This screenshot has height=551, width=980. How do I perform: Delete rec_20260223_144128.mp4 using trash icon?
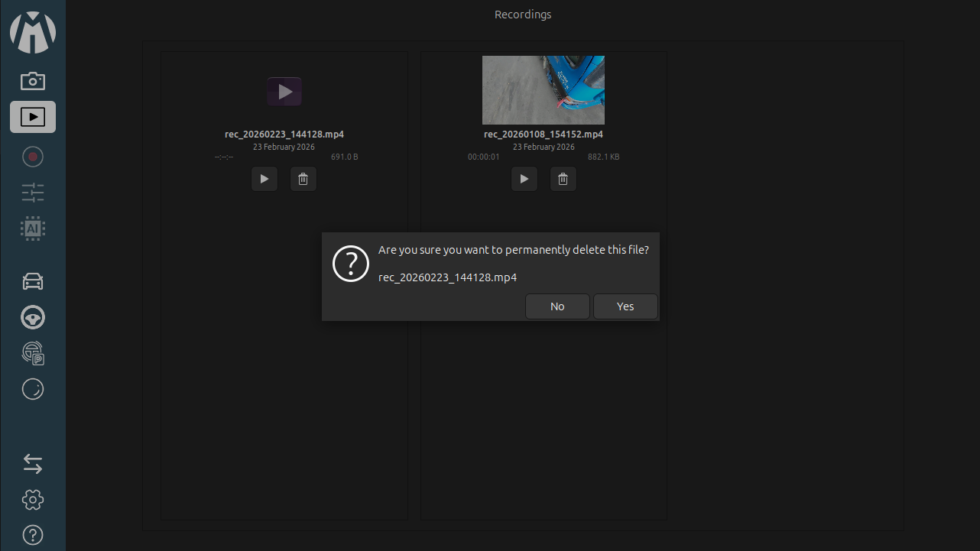coord(303,179)
